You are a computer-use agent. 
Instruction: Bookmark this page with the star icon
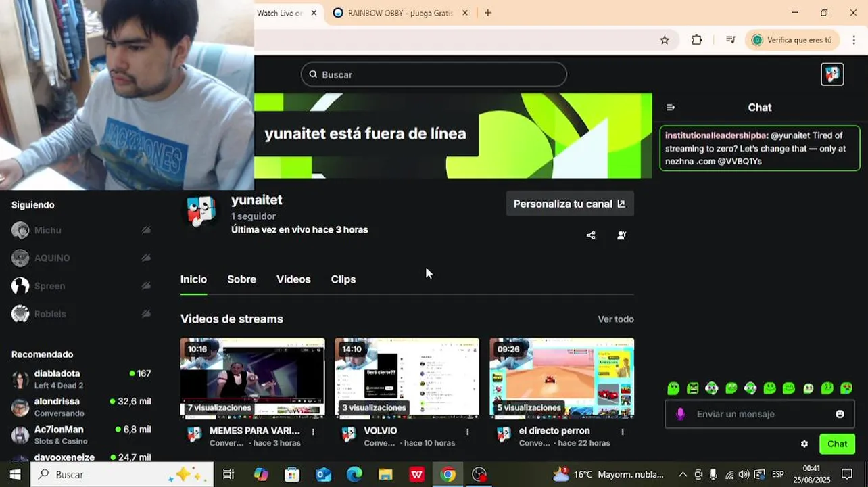tap(665, 40)
